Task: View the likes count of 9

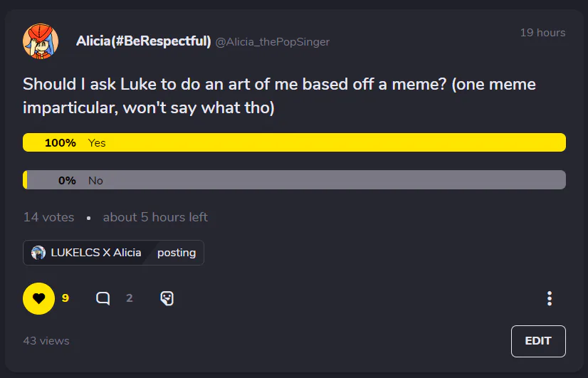Action: (65, 298)
